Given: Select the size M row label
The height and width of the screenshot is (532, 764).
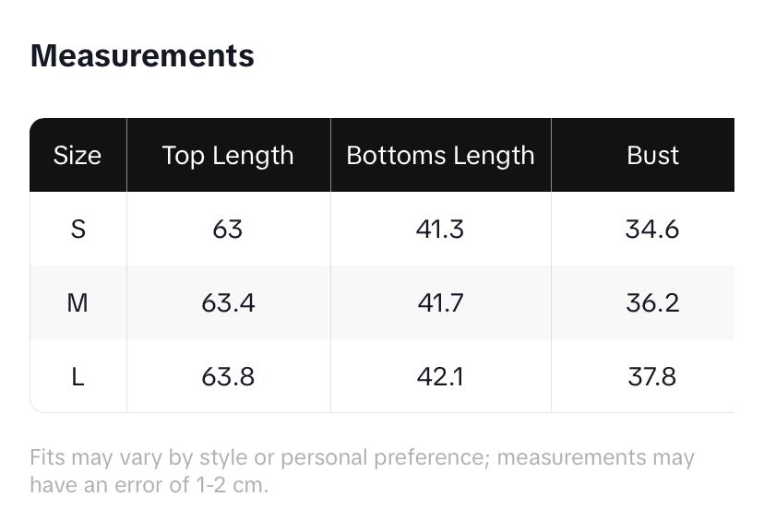Looking at the screenshot, I should (x=78, y=302).
